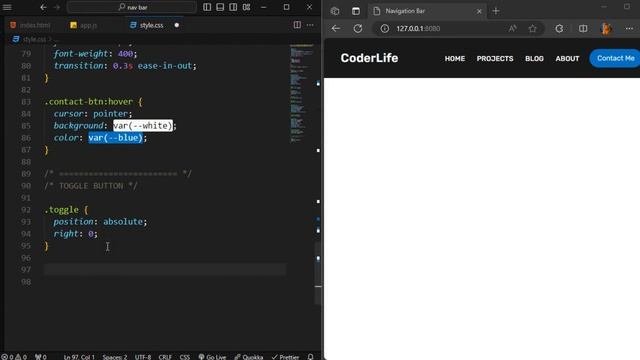Click the 'cursor: pointer;' declaration
This screenshot has width=640, height=360.
click(x=93, y=113)
